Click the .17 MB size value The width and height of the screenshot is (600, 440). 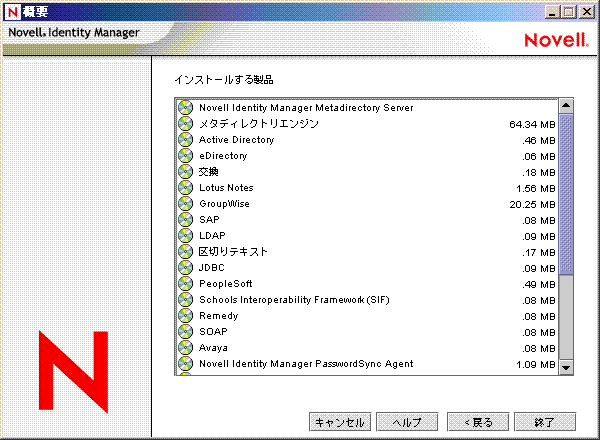[x=539, y=253]
